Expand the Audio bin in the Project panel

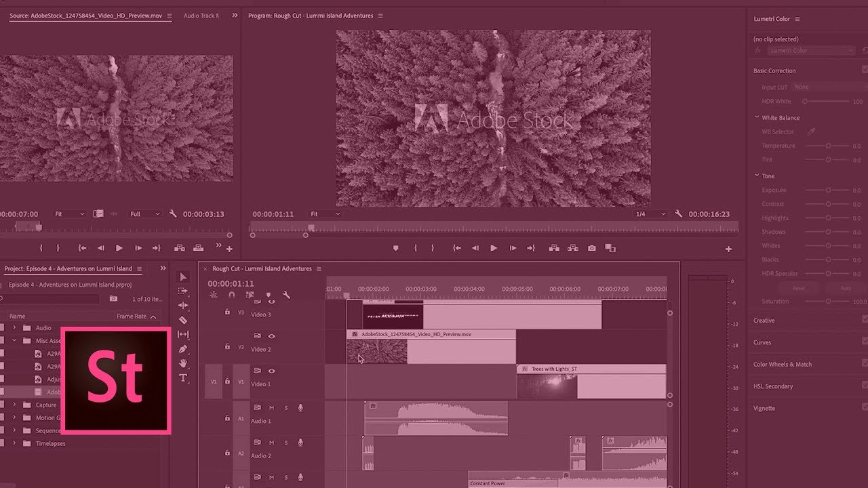click(15, 327)
